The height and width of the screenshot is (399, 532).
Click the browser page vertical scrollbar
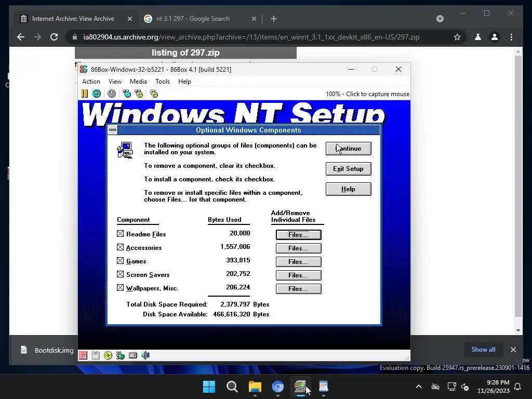click(x=518, y=187)
